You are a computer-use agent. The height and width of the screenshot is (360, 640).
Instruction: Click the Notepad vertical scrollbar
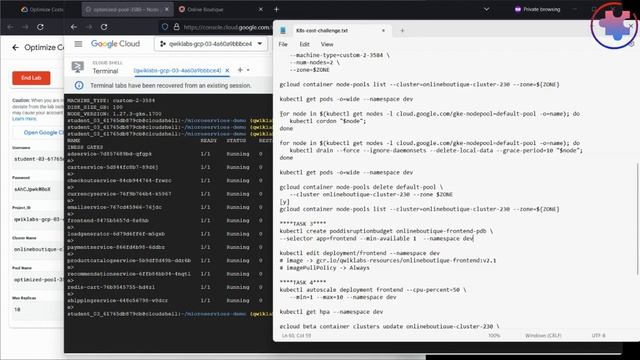click(637, 218)
